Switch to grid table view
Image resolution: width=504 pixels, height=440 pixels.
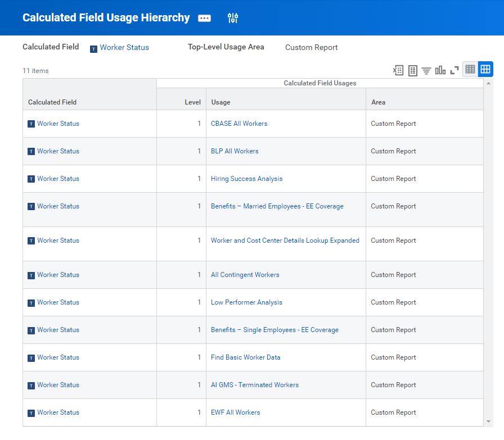485,69
